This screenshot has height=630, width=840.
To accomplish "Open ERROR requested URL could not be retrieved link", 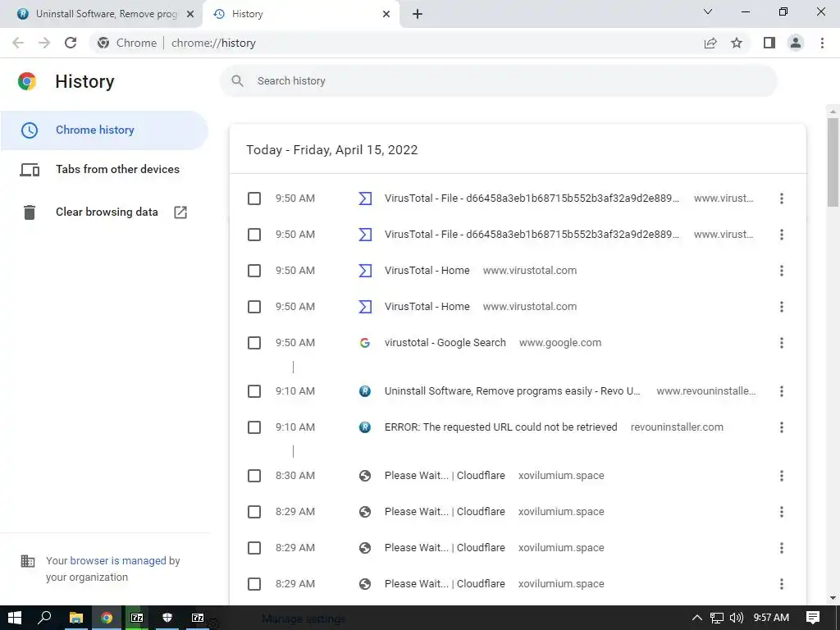I will coord(501,427).
